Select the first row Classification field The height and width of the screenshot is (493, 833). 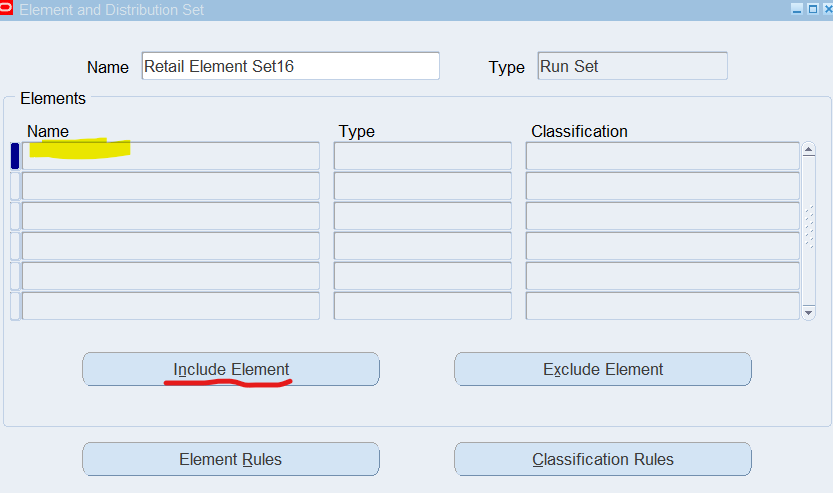pyautogui.click(x=662, y=156)
